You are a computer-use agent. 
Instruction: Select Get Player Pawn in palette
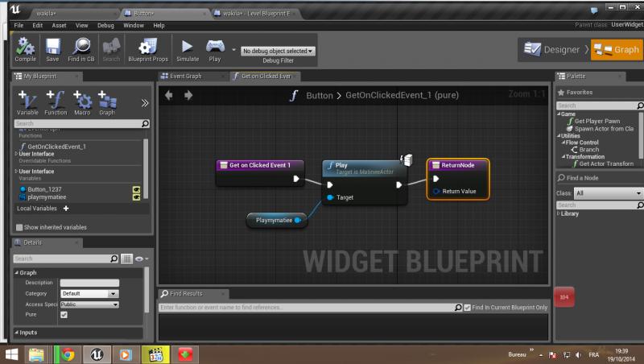point(597,121)
